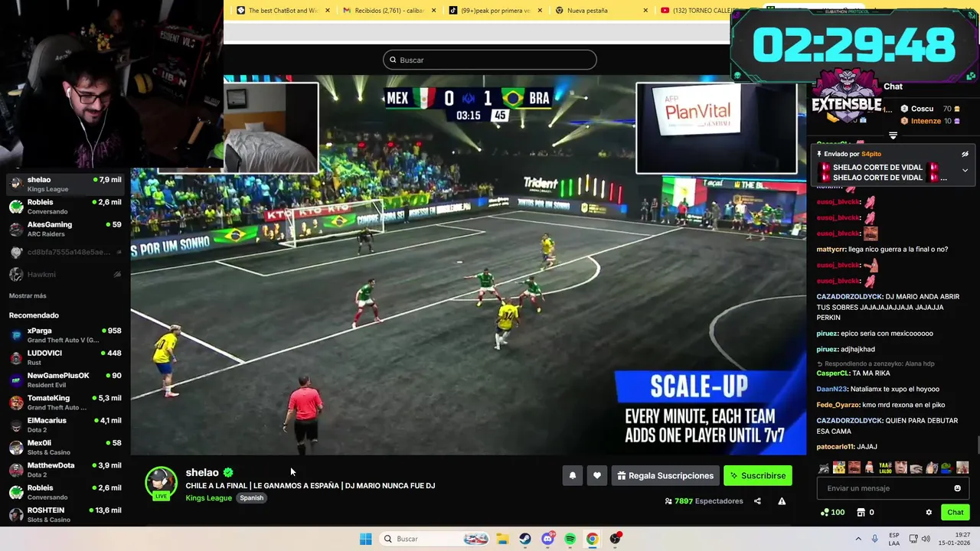
Task: Click mattycrr username in chat
Action: pyautogui.click(x=831, y=249)
